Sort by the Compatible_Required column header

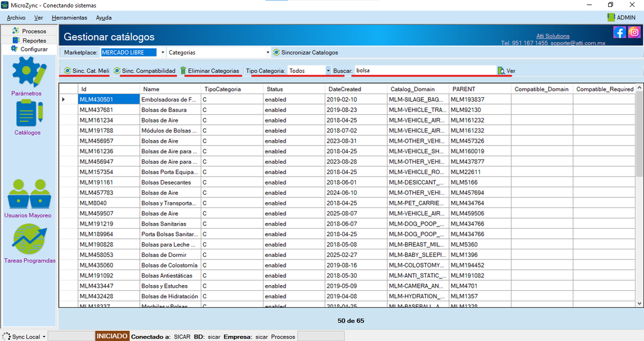point(604,89)
